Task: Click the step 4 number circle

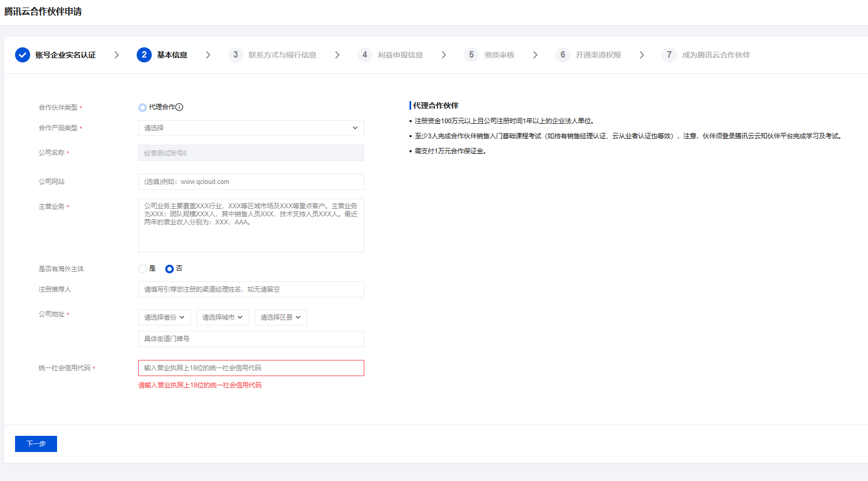Action: click(365, 55)
